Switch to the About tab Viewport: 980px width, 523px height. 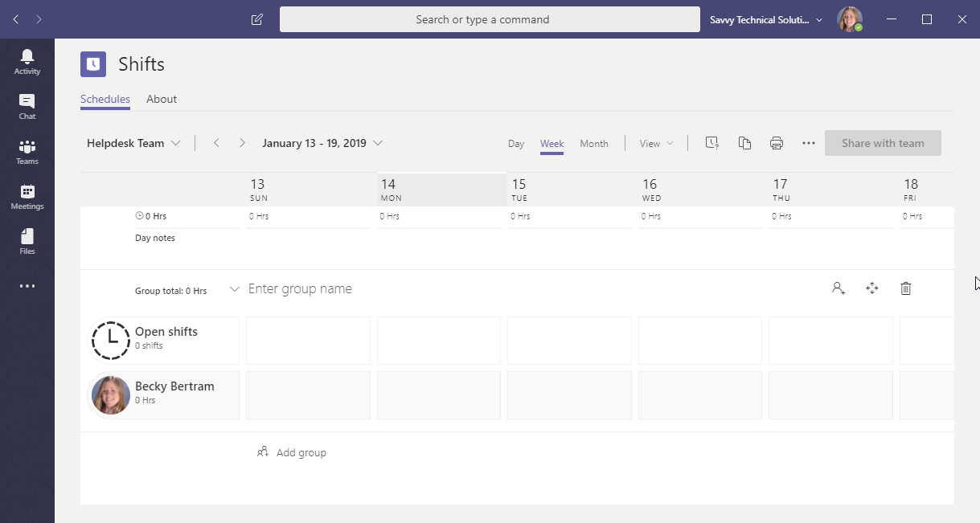(162, 99)
